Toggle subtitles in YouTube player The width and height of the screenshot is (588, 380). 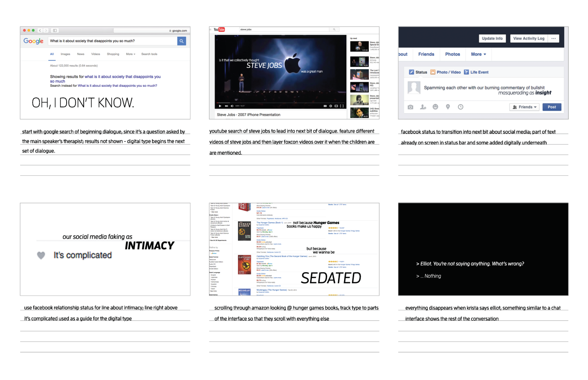pyautogui.click(x=324, y=106)
